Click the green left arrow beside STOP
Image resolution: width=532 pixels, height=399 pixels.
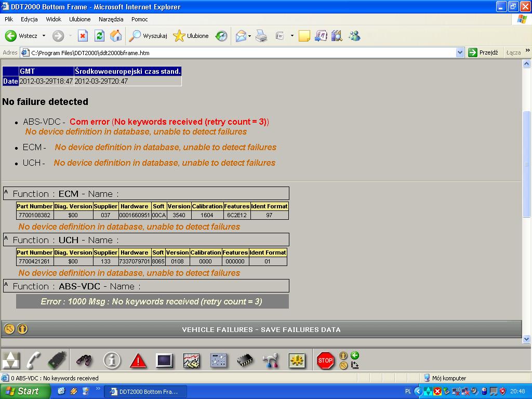click(x=354, y=355)
